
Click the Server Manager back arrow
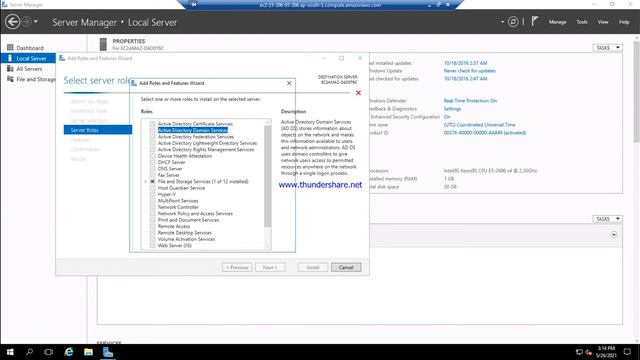13,22
